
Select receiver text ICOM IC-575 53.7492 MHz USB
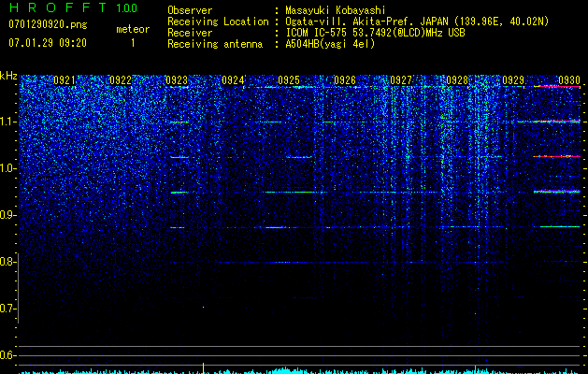(375, 33)
